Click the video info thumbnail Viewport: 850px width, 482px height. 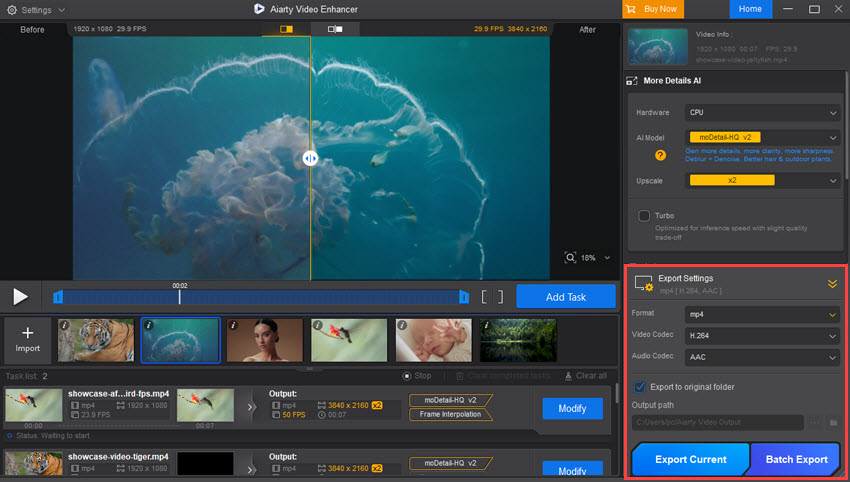[x=658, y=46]
